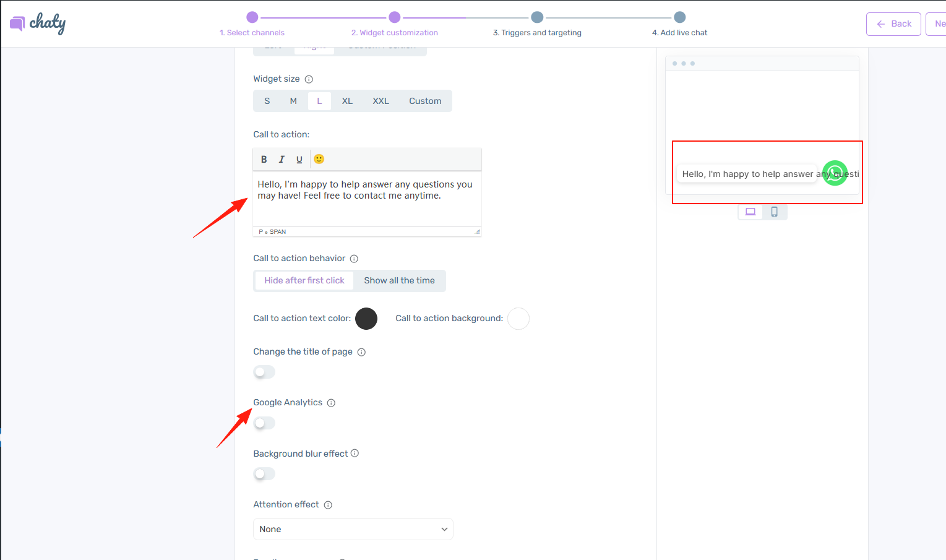
Task: Grab the editor resize handle corner
Action: point(477,231)
